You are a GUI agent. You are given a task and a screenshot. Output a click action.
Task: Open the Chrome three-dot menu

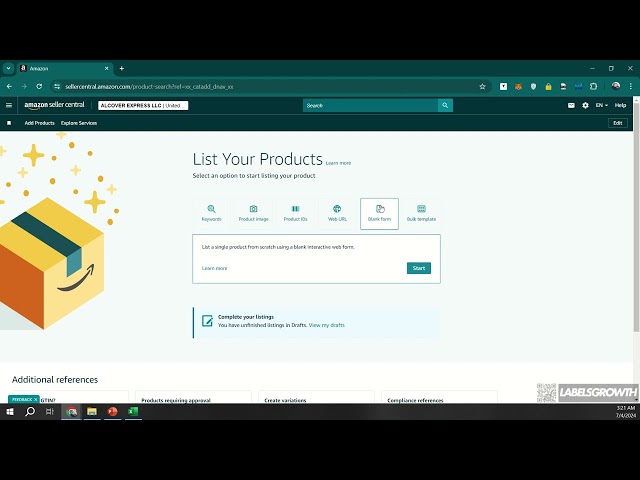click(x=631, y=87)
